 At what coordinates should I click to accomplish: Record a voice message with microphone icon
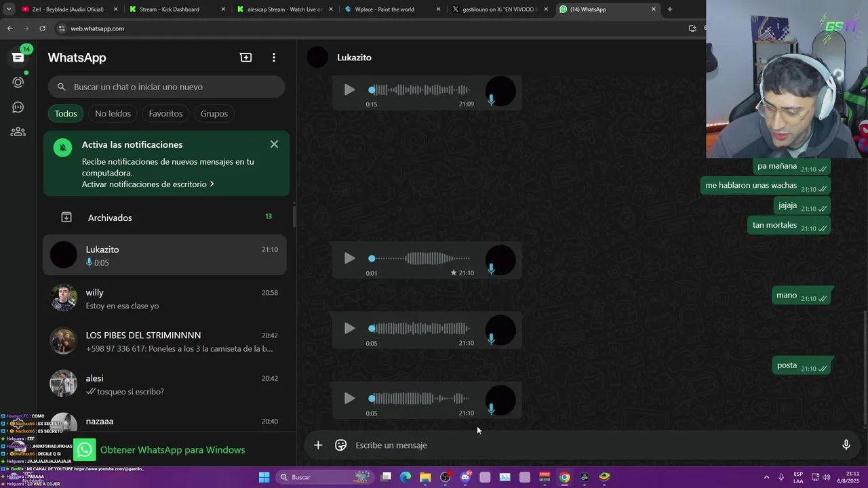pyautogui.click(x=846, y=445)
